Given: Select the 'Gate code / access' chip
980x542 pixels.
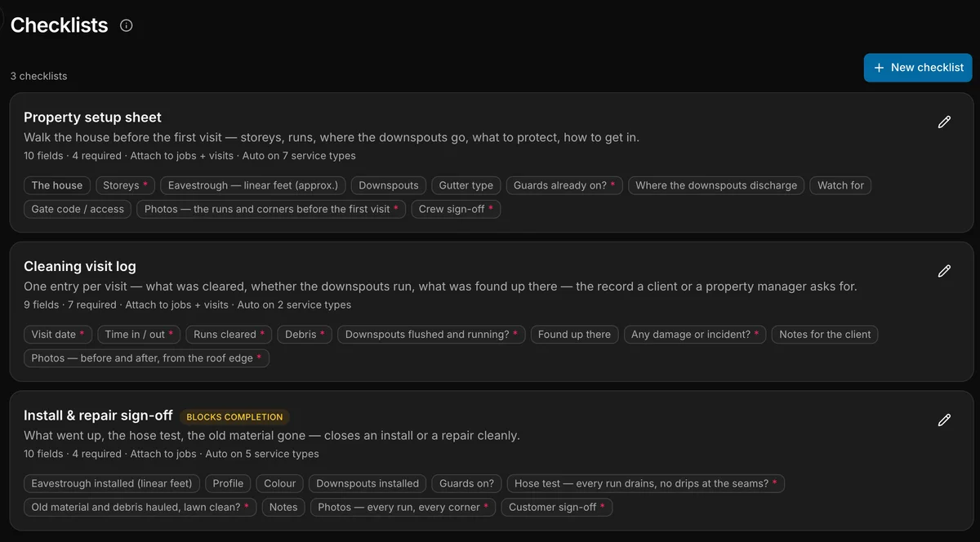Looking at the screenshot, I should [x=78, y=209].
